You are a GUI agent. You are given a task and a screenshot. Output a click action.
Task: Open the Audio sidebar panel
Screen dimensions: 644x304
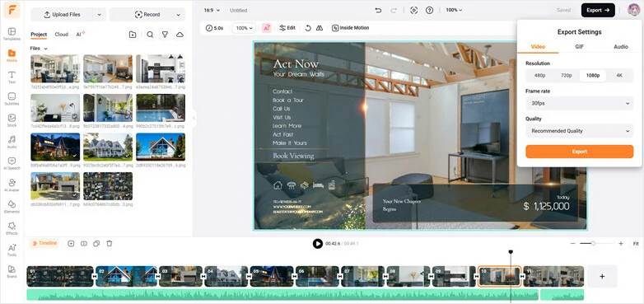click(x=12, y=142)
